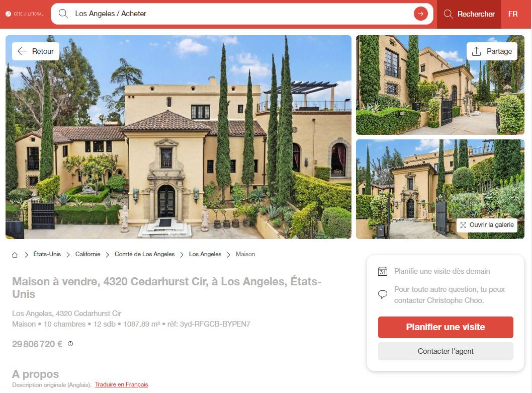Viewport: 532px width, 393px height.
Task: Click the calendar icon for visit planning
Action: click(382, 271)
